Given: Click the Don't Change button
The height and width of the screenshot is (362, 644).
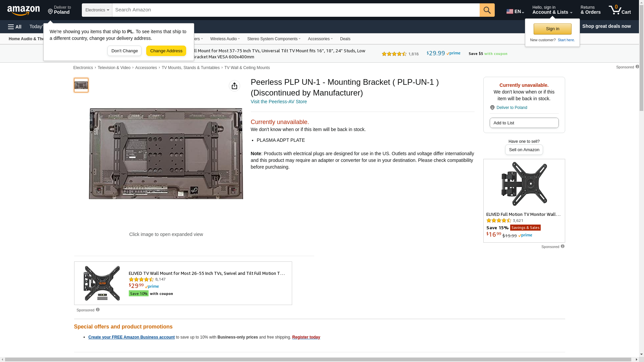Looking at the screenshot, I should [x=124, y=51].
